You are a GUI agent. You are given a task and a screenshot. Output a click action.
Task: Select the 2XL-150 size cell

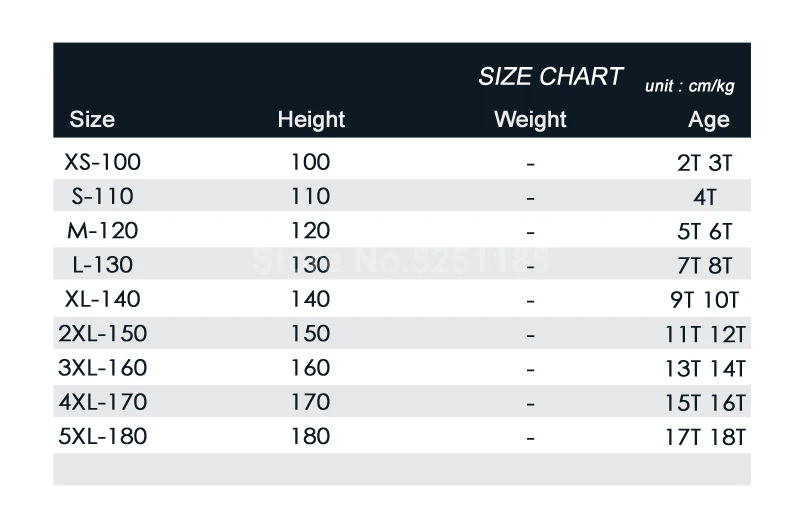[102, 334]
